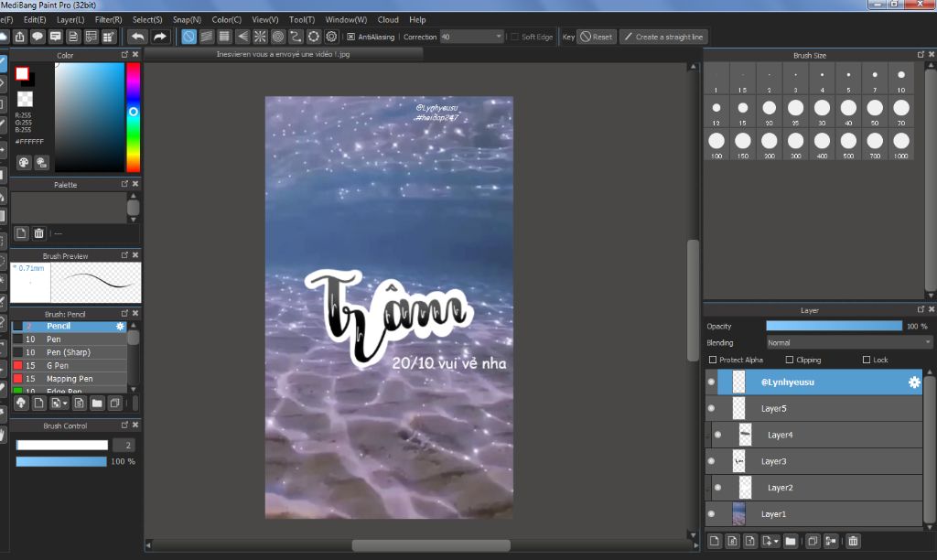Enable the radial snap guide
The image size is (937, 560).
[x=261, y=37]
